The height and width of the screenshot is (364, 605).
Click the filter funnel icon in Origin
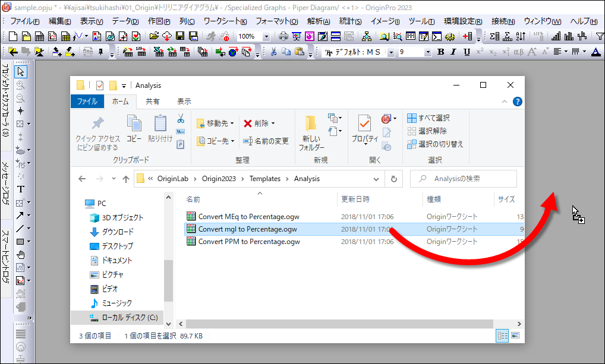click(x=600, y=36)
